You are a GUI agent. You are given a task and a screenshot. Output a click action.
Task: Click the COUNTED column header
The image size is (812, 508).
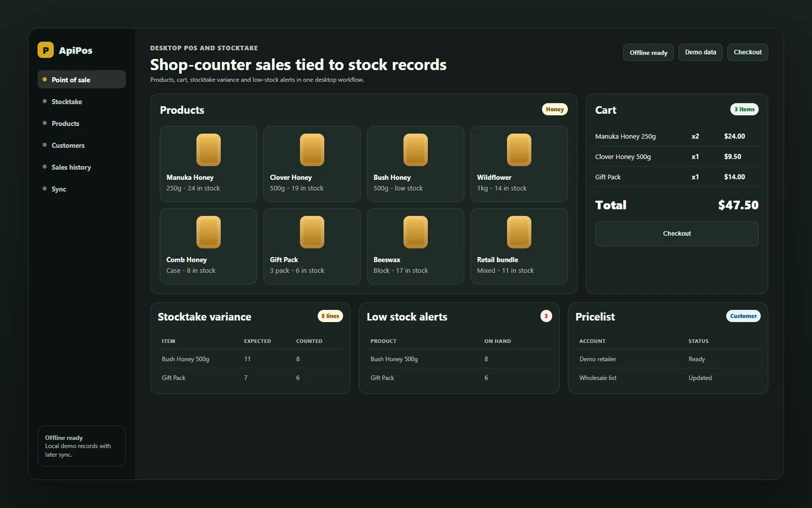click(309, 341)
